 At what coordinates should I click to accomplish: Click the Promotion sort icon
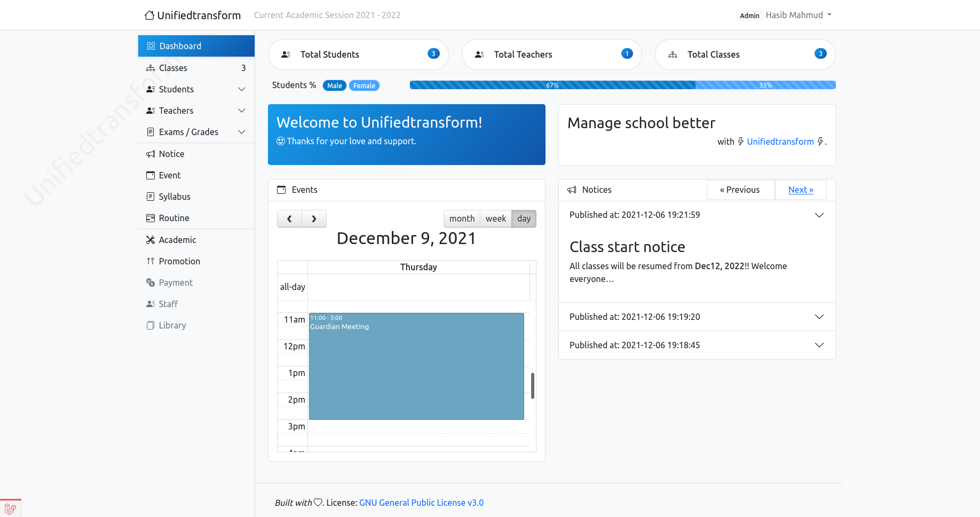(151, 261)
